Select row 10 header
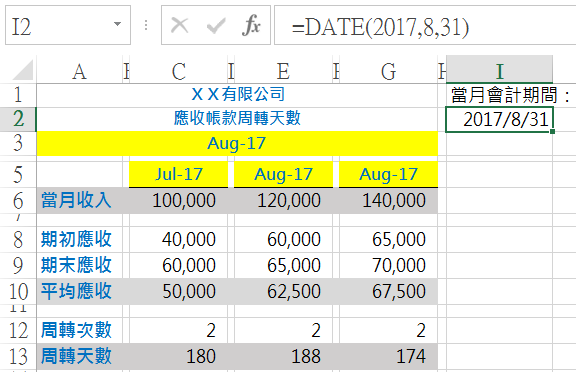 18,291
